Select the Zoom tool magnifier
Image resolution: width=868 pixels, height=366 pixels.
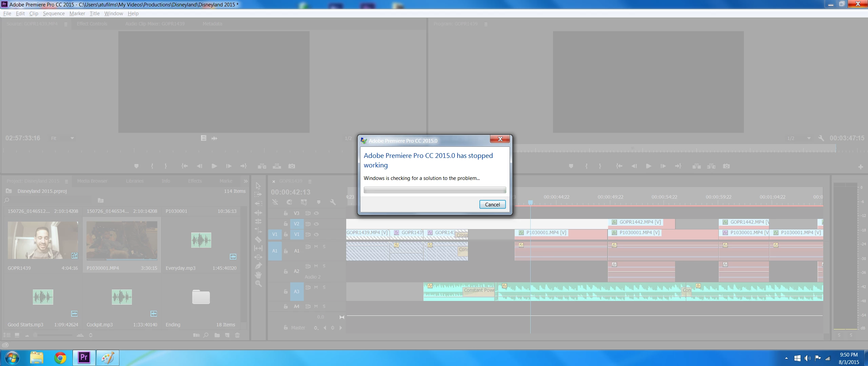(x=258, y=284)
